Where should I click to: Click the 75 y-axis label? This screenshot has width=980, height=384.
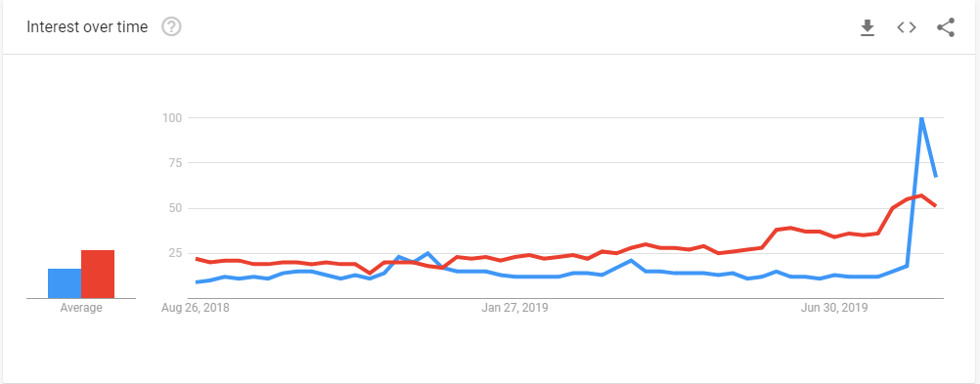(x=176, y=163)
